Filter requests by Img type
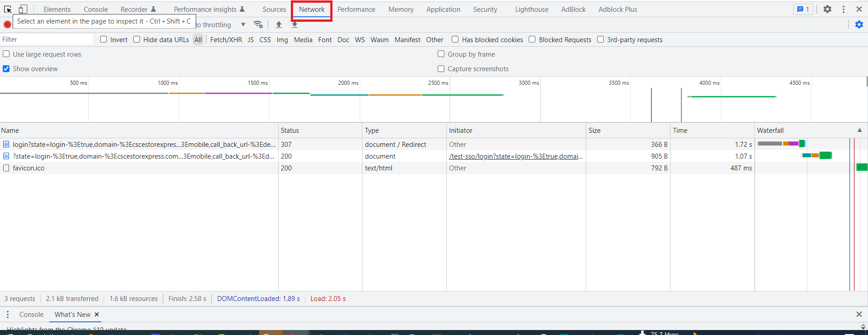 coord(282,39)
